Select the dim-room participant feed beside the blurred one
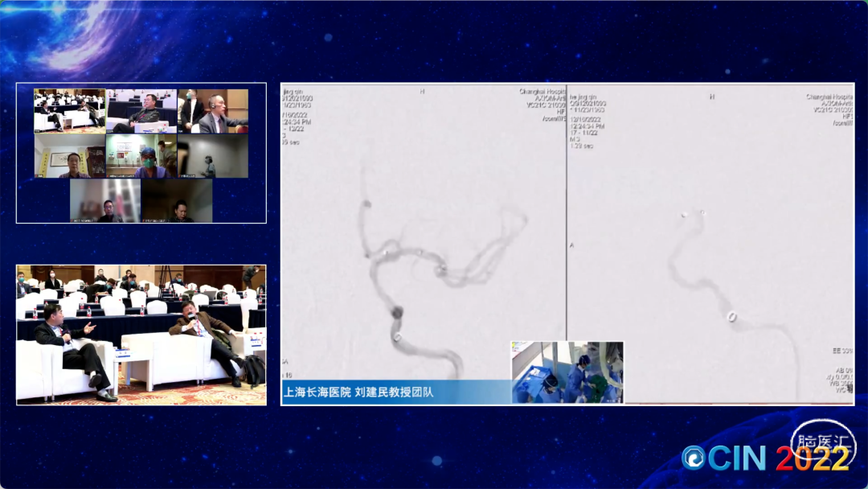 tap(177, 200)
